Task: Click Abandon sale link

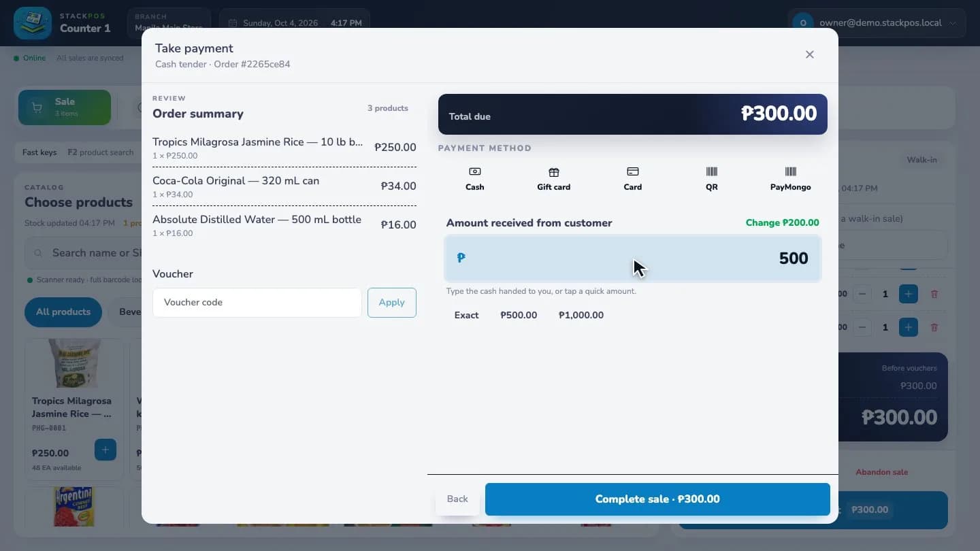Action: click(x=881, y=472)
